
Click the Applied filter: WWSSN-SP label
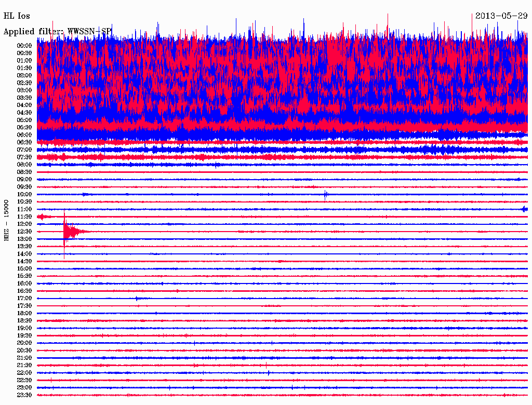click(57, 32)
